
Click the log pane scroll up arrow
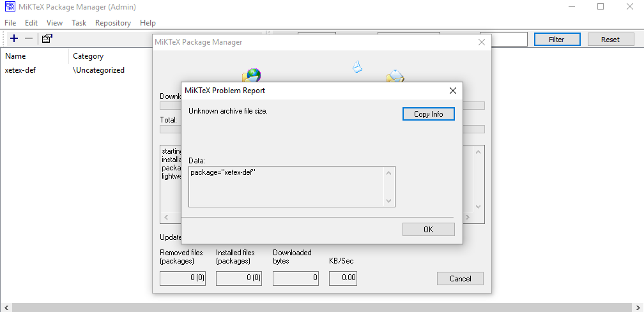[478, 152]
